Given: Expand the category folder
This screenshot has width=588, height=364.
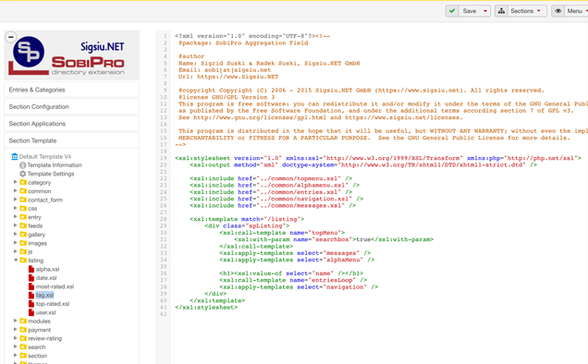Looking at the screenshot, I should pyautogui.click(x=16, y=182).
